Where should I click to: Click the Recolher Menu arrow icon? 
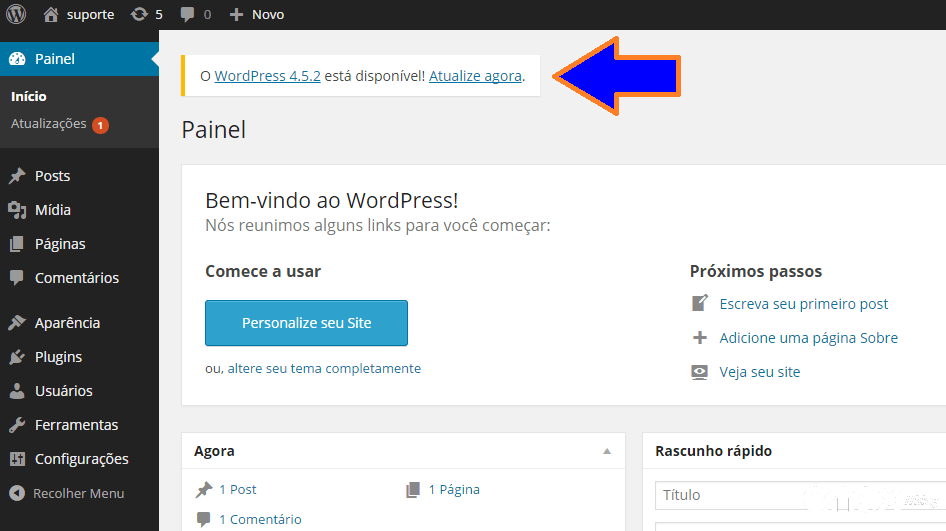[x=17, y=493]
